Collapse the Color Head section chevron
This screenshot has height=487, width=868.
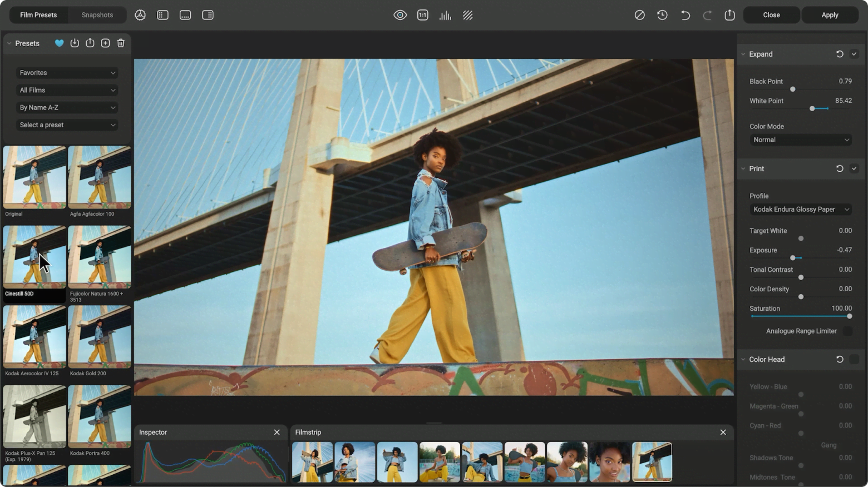click(743, 360)
